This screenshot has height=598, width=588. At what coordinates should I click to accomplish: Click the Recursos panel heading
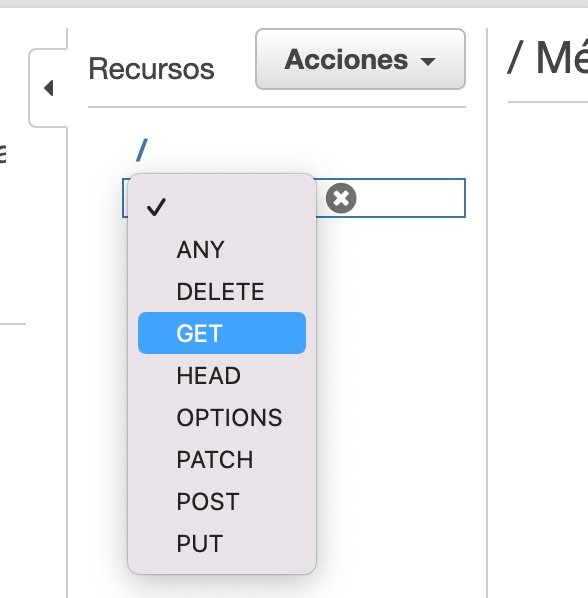coord(151,69)
